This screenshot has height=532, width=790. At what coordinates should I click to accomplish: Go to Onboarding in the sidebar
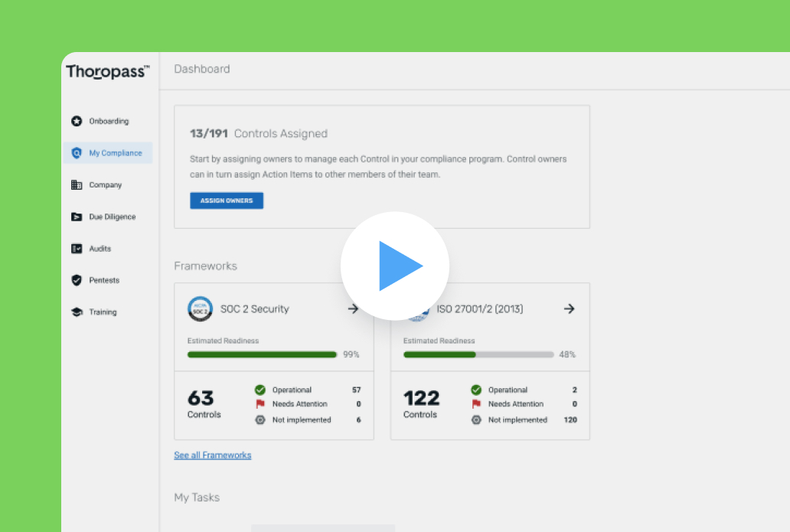(x=109, y=121)
